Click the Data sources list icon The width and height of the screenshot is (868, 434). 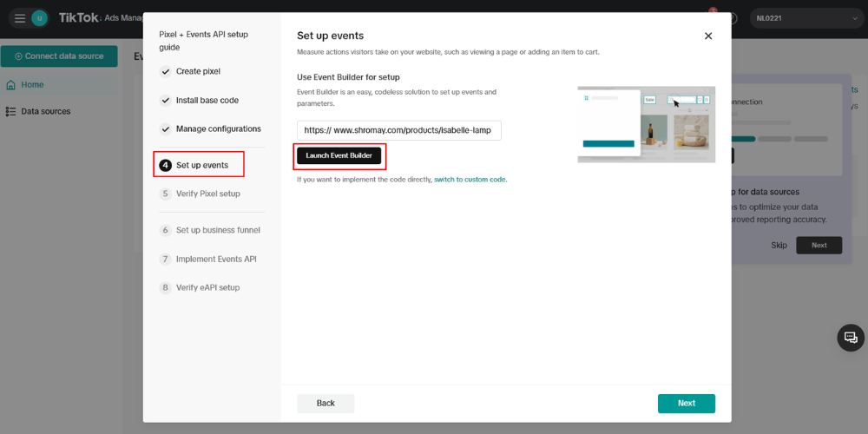(10, 111)
